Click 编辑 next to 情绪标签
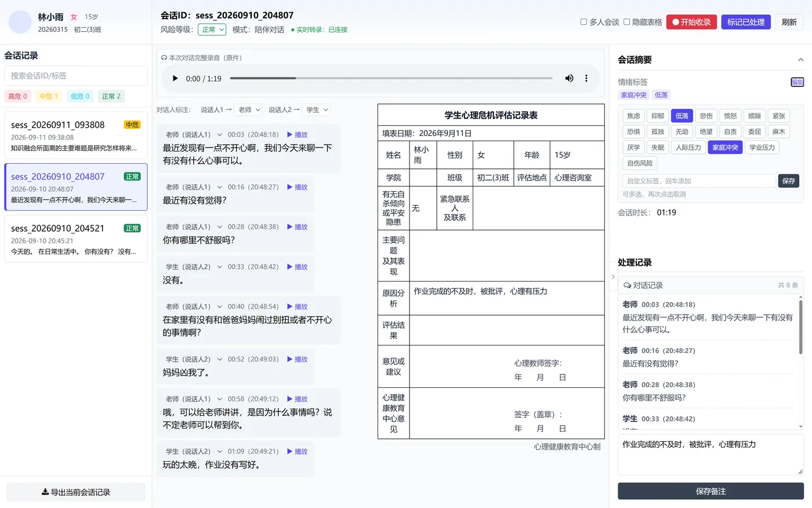 [x=797, y=82]
